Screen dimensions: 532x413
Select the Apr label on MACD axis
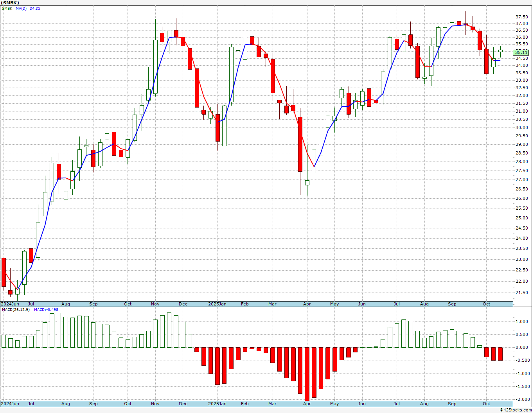(x=307, y=404)
